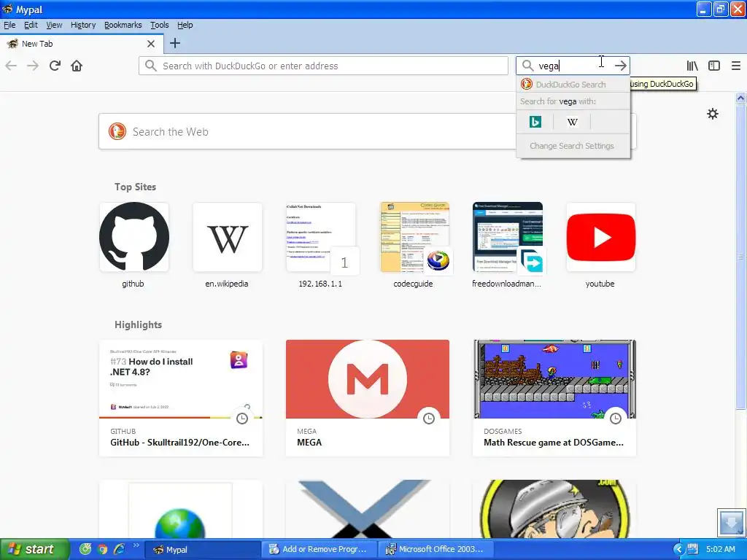Open MEGA highlight card
The height and width of the screenshot is (560, 747).
click(x=368, y=398)
